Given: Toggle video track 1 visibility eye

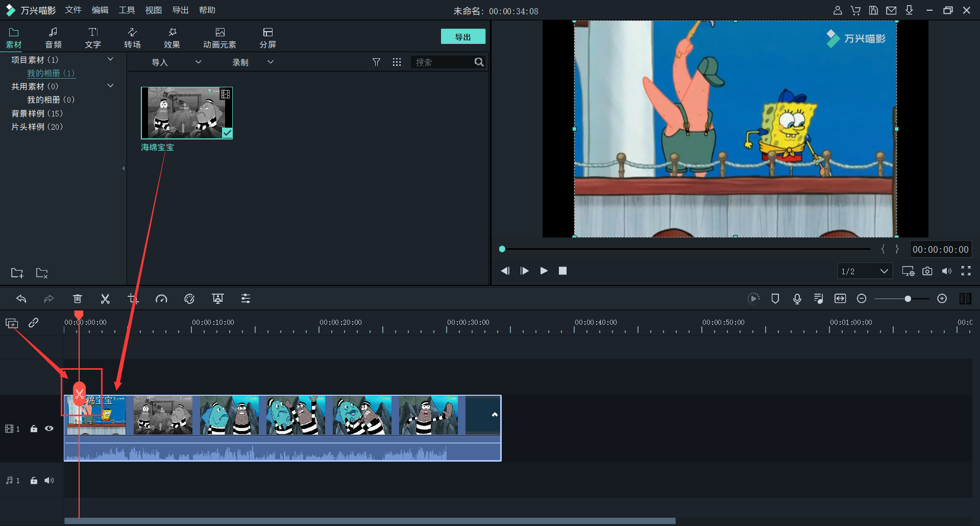Looking at the screenshot, I should pos(49,428).
